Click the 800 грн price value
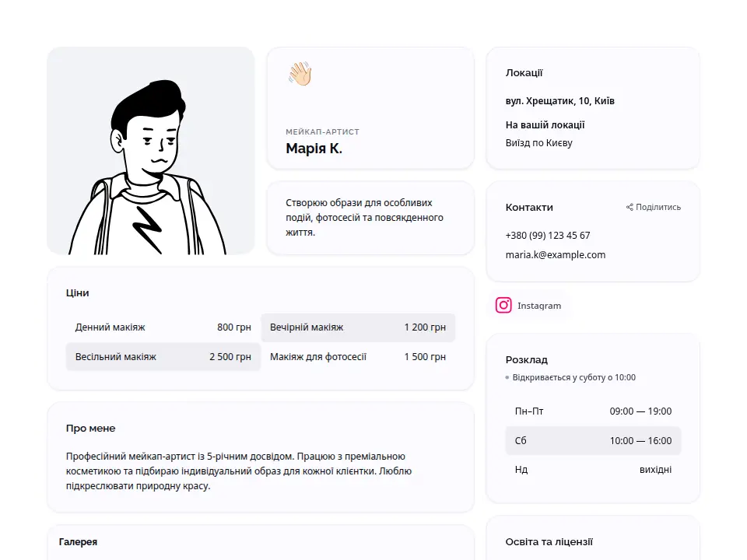The image size is (747, 560). pos(234,327)
